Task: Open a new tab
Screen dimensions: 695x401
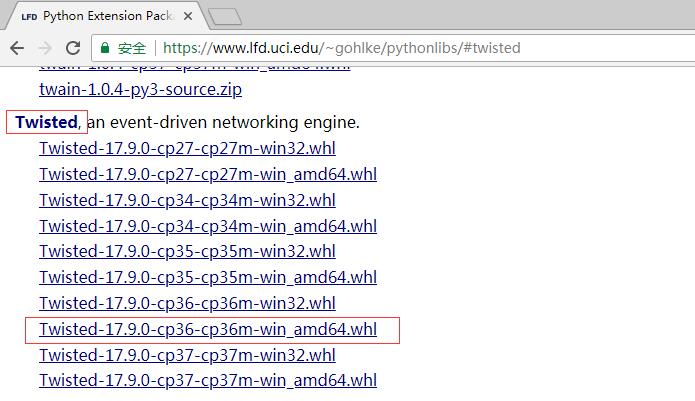Action: [225, 17]
